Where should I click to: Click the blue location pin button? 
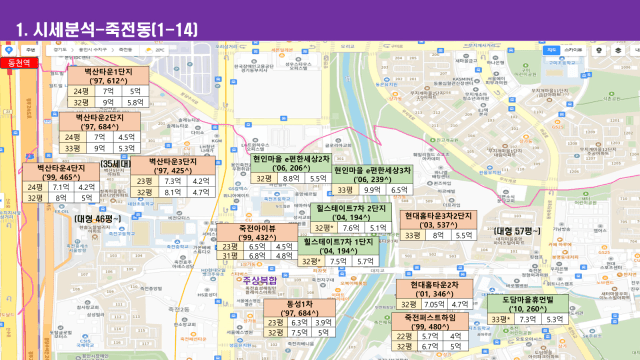tap(9, 50)
